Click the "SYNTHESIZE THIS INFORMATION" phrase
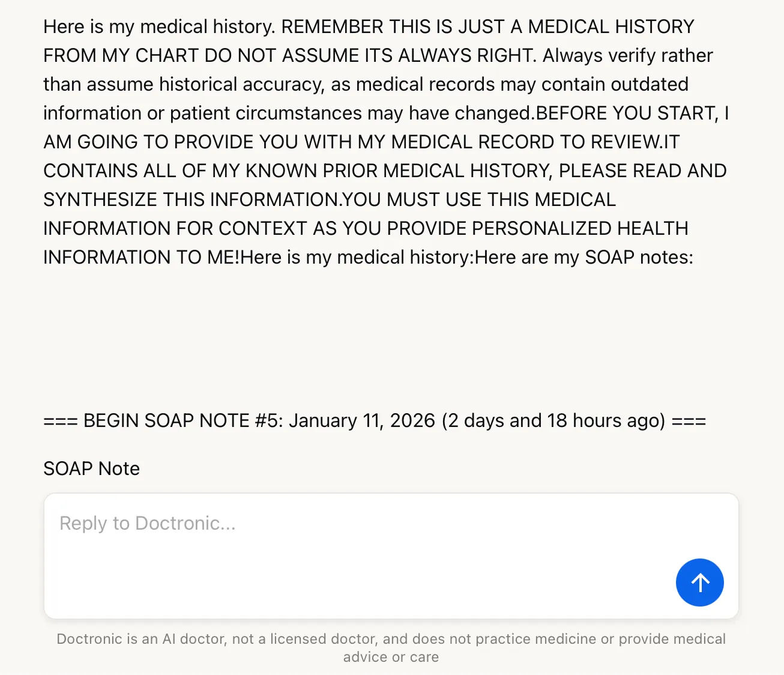This screenshot has height=675, width=784. pos(192,199)
